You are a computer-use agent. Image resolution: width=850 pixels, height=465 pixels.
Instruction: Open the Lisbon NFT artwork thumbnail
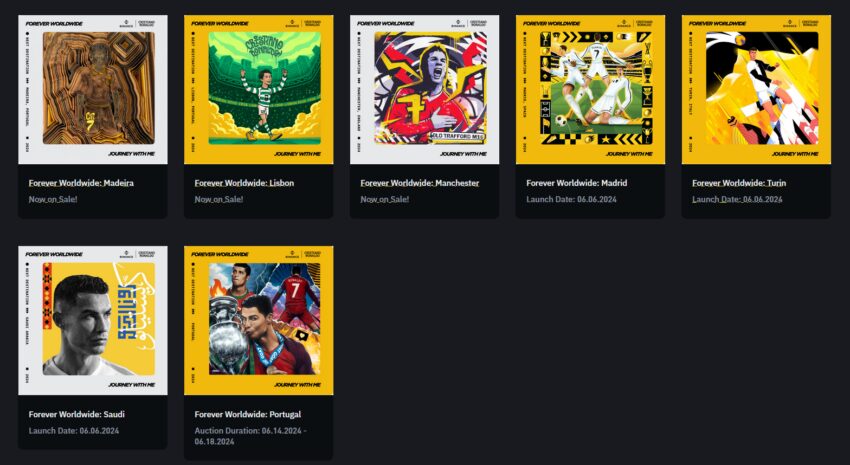[259, 89]
